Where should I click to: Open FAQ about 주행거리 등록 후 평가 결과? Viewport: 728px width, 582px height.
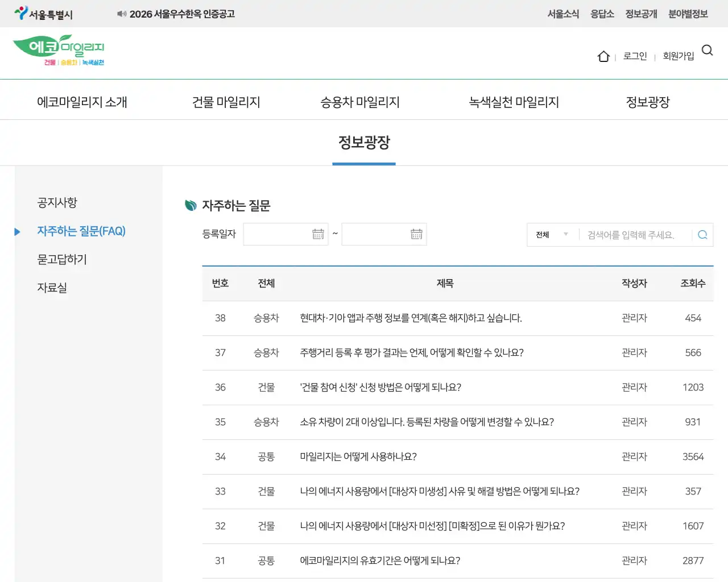(412, 353)
